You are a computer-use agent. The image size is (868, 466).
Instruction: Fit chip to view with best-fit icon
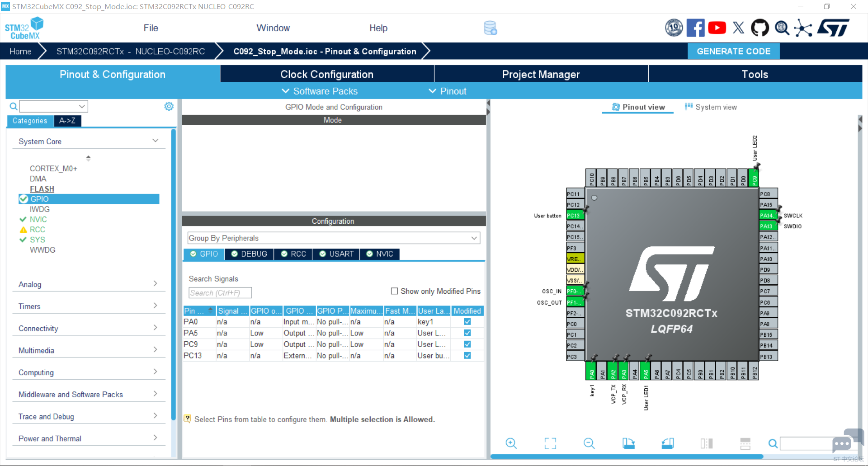(550, 443)
